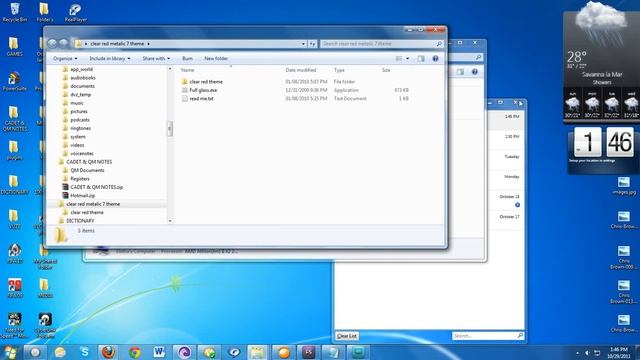Click New folder in the Explorer toolbar
The image size is (640, 360).
click(216, 59)
